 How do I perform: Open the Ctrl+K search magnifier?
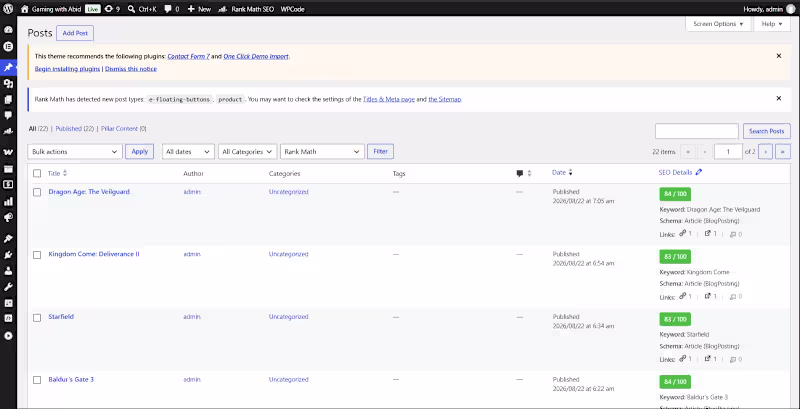coord(131,9)
